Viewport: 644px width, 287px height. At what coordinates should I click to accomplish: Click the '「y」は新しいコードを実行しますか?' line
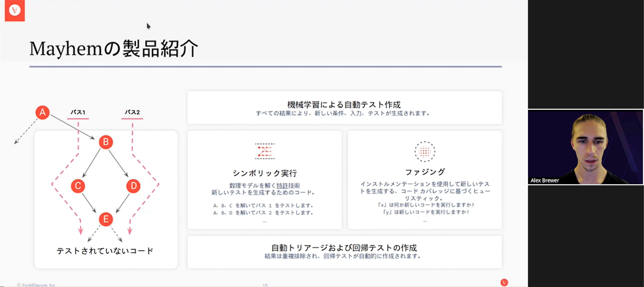(426, 212)
